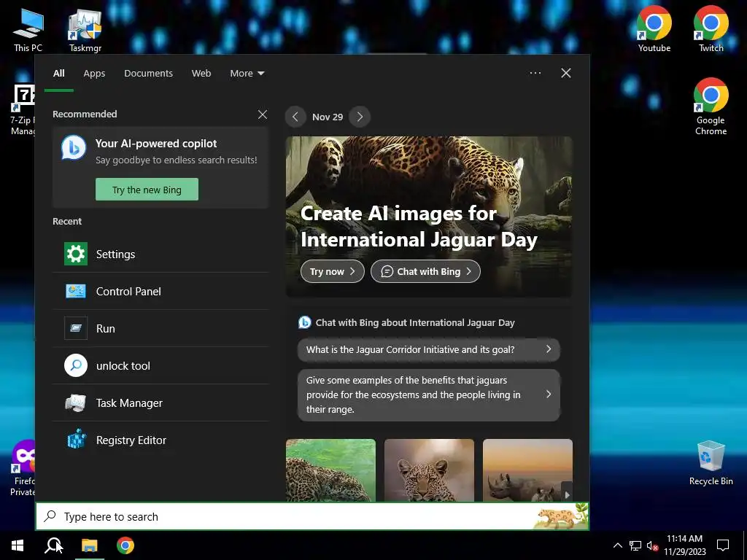This screenshot has height=560, width=747.
Task: Click the Windows Start button
Action: pos(18,545)
